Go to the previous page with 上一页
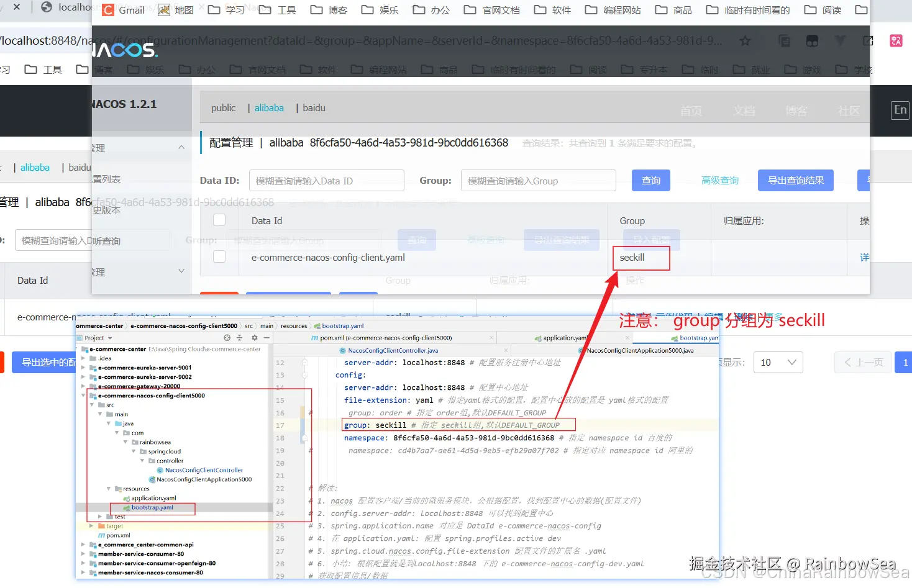 click(x=864, y=363)
